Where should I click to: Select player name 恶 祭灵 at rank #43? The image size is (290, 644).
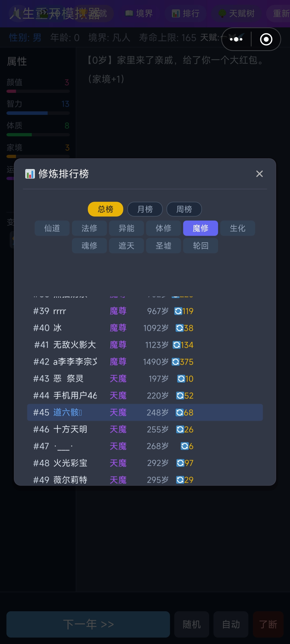[68, 379]
